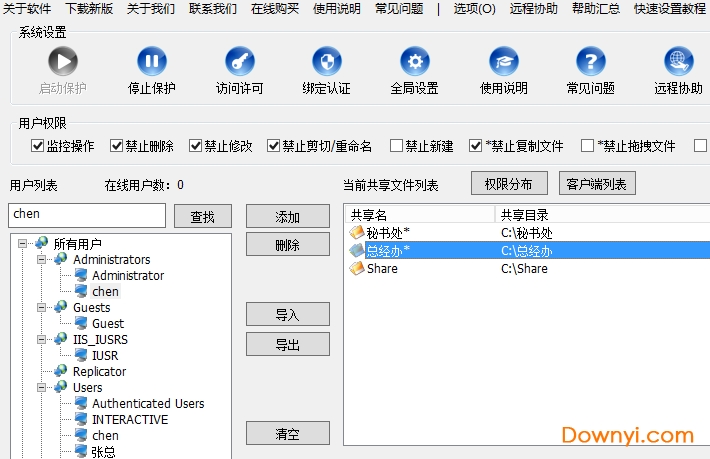Click the 权限分布 button
This screenshot has width=710, height=459.
point(509,183)
